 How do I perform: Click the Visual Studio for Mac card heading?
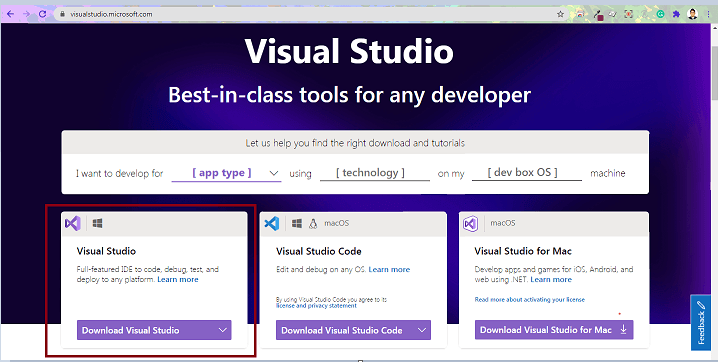tap(523, 251)
